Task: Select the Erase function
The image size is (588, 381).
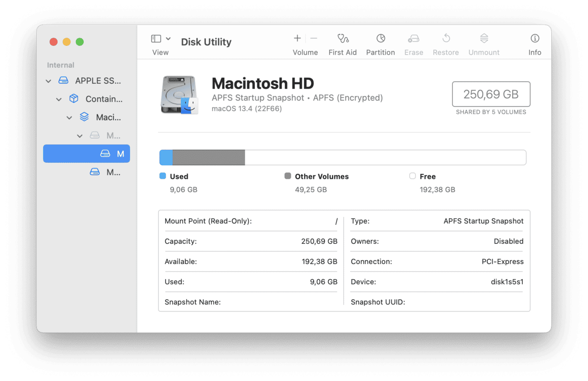Action: click(413, 43)
